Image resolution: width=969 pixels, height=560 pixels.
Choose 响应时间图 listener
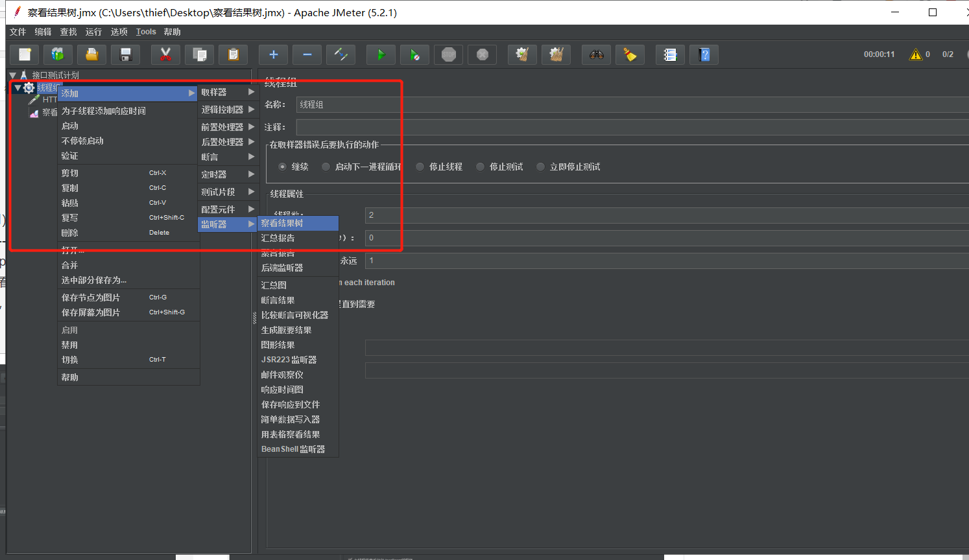[x=298, y=390]
